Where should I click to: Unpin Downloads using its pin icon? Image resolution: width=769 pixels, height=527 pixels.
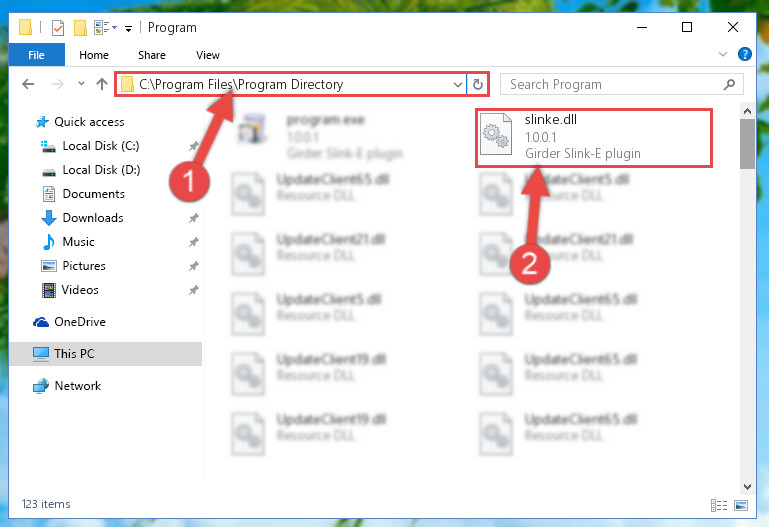(x=194, y=218)
